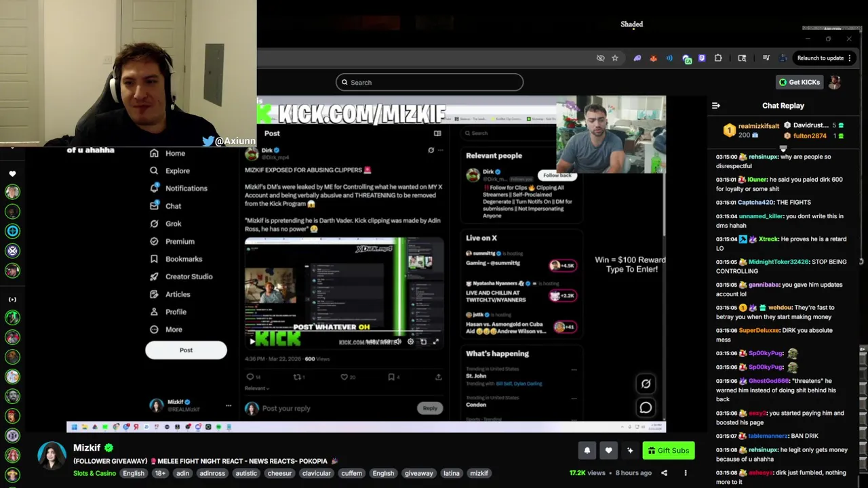Click the reading view icon in X Post header
The height and width of the screenshot is (488, 868).
coord(437,134)
